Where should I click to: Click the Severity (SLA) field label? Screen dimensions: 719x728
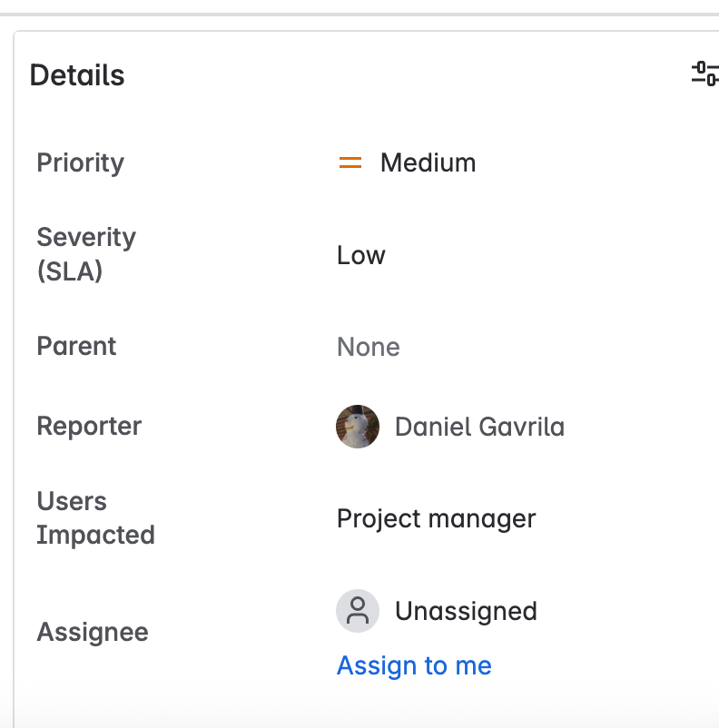(86, 254)
